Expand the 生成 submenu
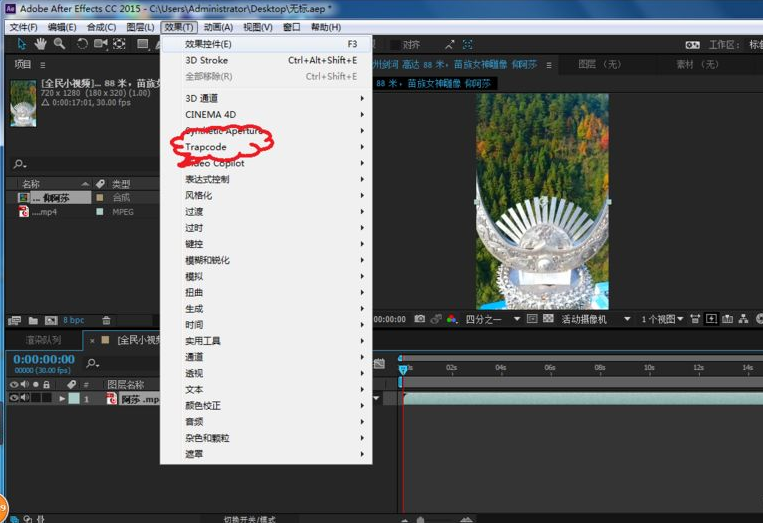 pyautogui.click(x=266, y=308)
